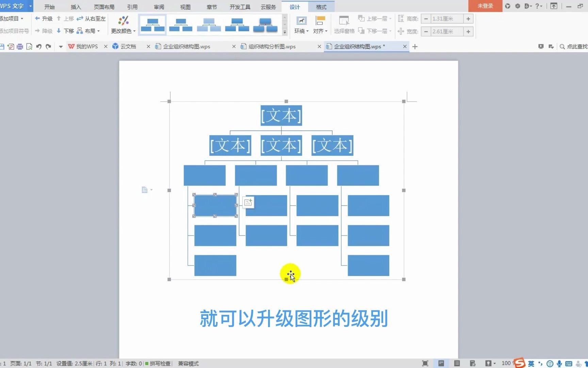
Task: Click the 升级 promote button
Action: point(44,19)
